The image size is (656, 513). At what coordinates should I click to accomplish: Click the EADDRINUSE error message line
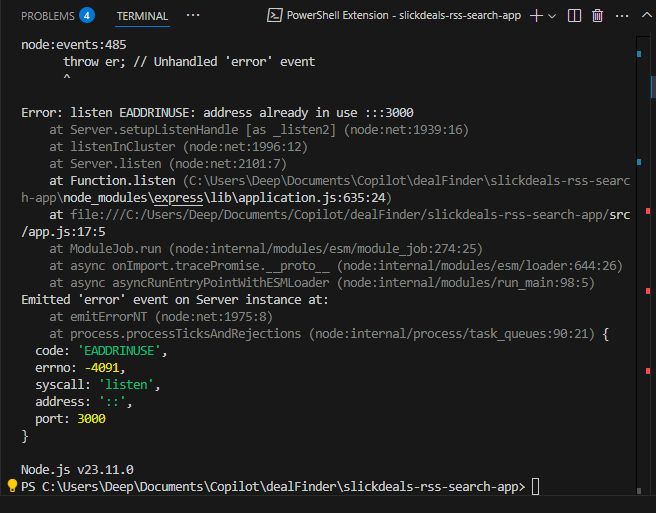tap(217, 112)
